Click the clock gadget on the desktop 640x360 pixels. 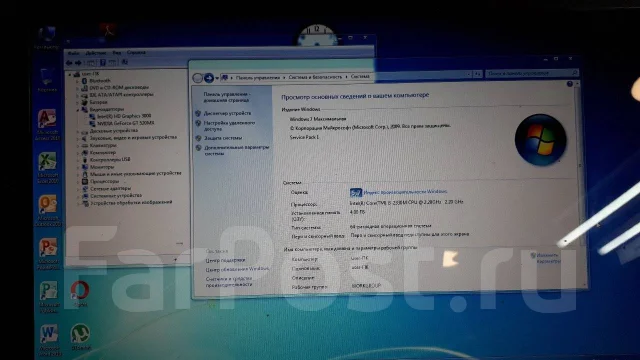tap(317, 35)
